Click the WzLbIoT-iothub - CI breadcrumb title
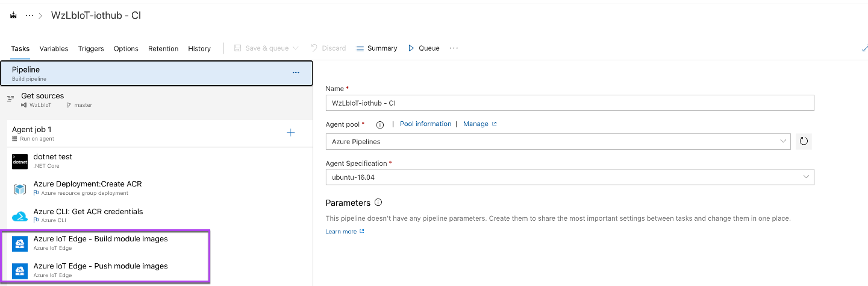The width and height of the screenshot is (868, 286). [x=96, y=15]
